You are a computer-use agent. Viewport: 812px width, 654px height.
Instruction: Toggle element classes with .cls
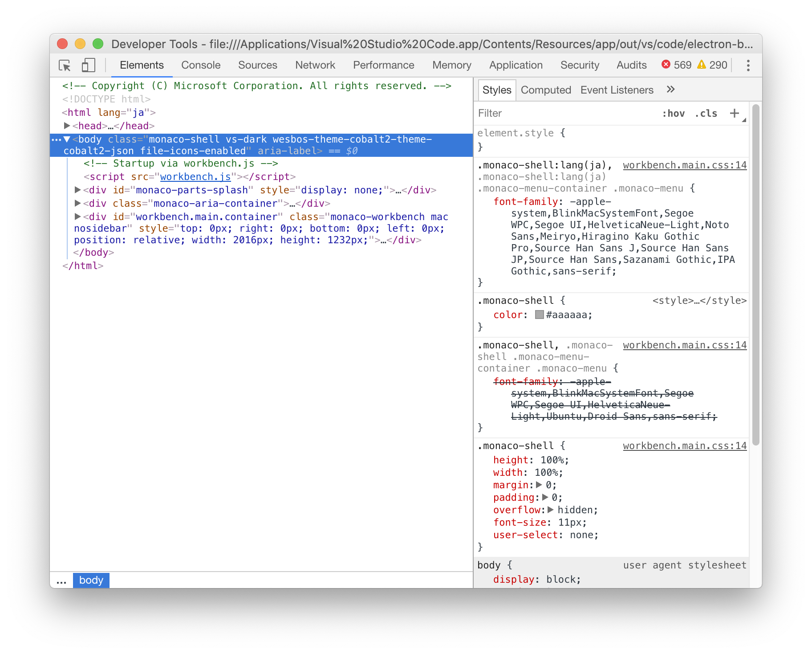[705, 114]
